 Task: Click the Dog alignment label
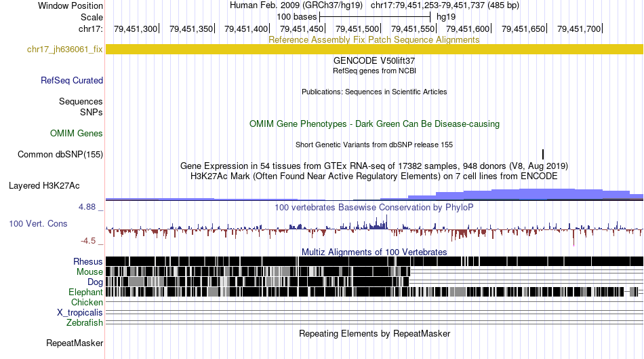pyautogui.click(x=95, y=282)
